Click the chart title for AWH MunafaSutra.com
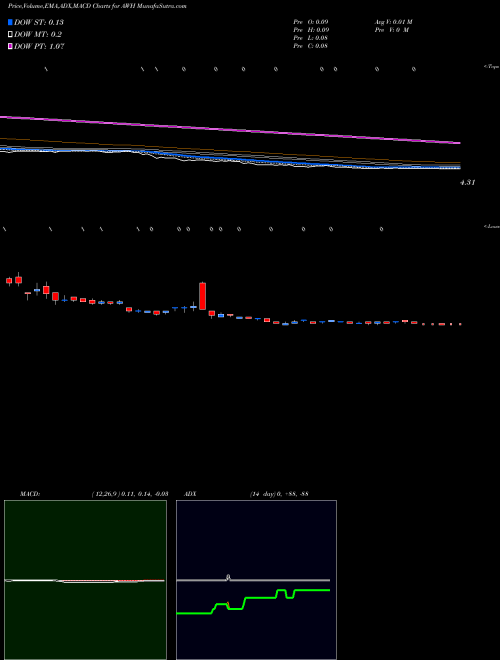500x660 pixels. click(x=98, y=6)
